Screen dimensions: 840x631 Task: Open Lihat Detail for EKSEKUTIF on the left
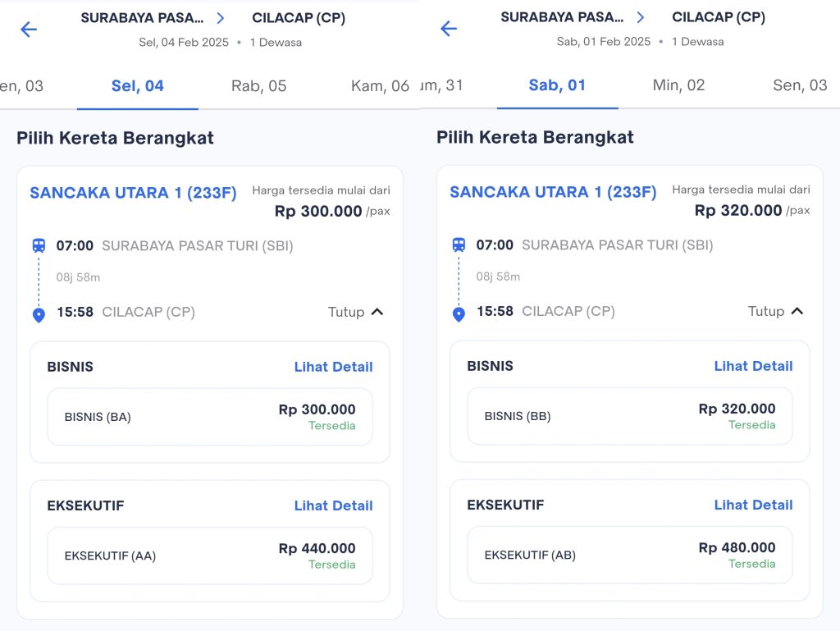[x=333, y=505]
